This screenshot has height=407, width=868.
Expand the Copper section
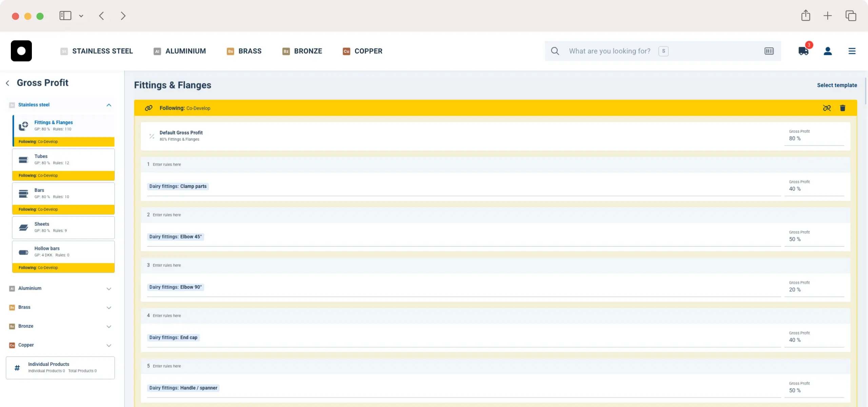click(108, 345)
